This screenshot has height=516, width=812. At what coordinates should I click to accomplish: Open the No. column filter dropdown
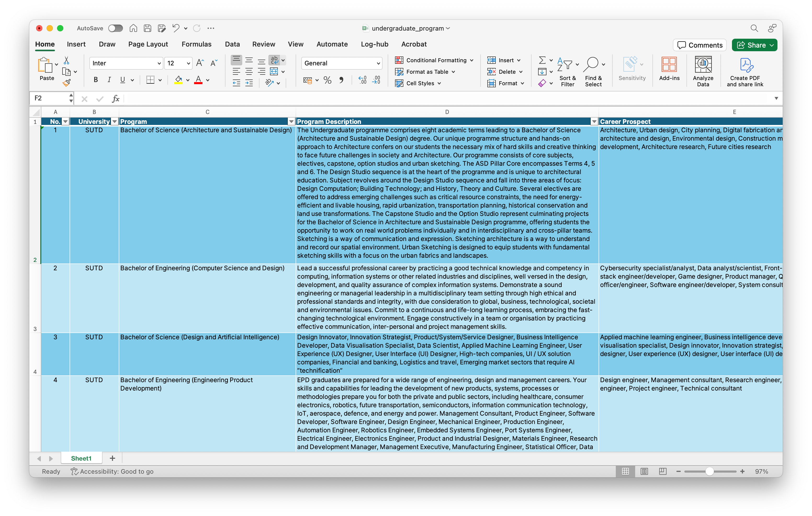[65, 122]
